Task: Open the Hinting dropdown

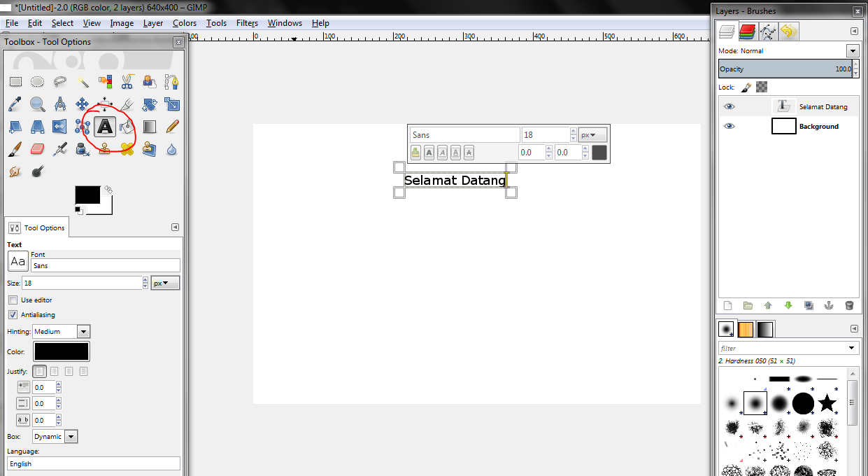Action: (x=61, y=331)
